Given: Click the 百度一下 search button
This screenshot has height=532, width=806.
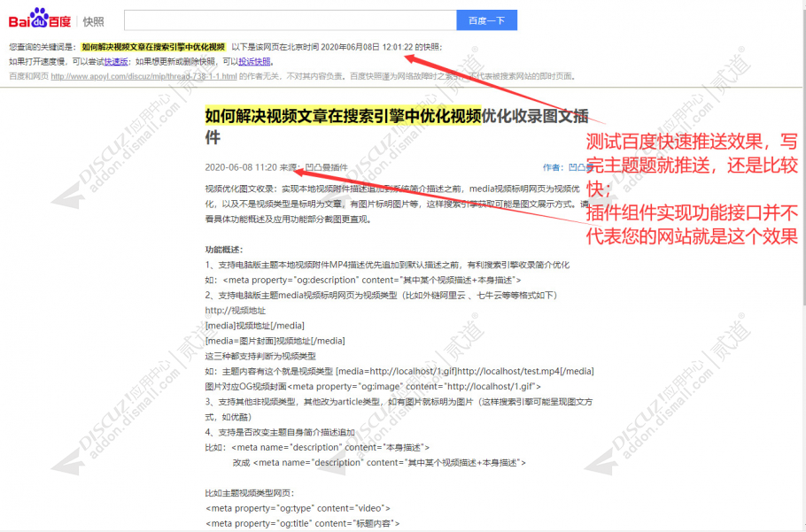Looking at the screenshot, I should [487, 20].
